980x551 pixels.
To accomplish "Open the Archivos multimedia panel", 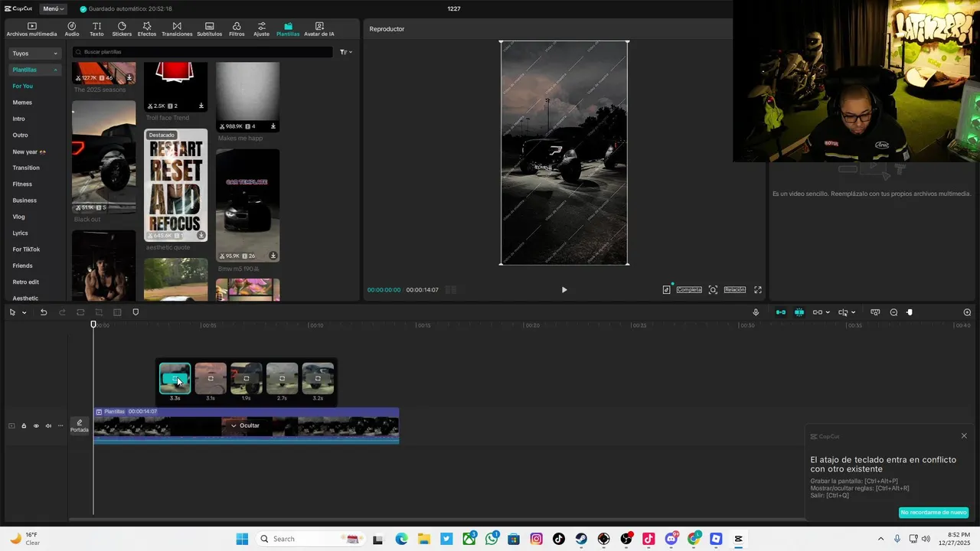I will click(x=31, y=29).
